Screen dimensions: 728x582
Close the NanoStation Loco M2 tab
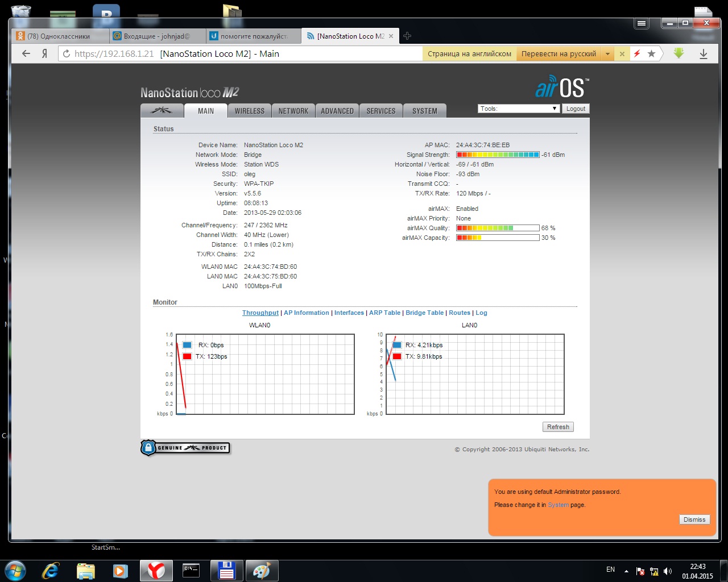(x=391, y=36)
